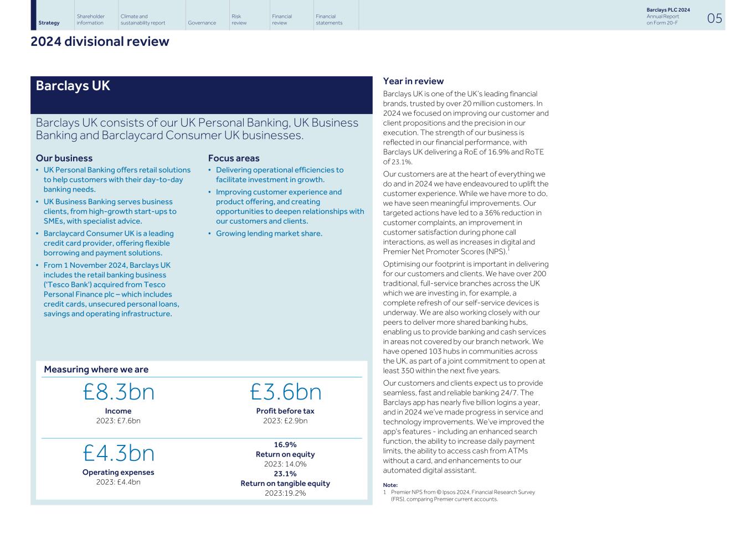
Task: Click the Return on tangible equity label
Action: 285,484
